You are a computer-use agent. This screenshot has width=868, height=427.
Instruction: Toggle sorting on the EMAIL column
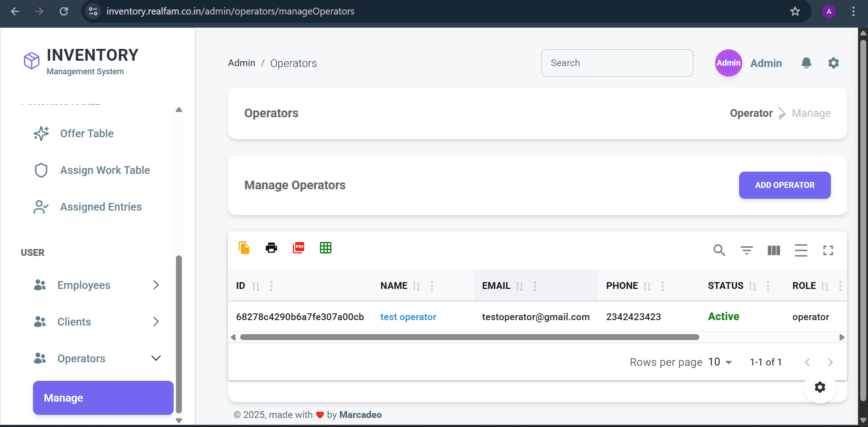pyautogui.click(x=519, y=286)
